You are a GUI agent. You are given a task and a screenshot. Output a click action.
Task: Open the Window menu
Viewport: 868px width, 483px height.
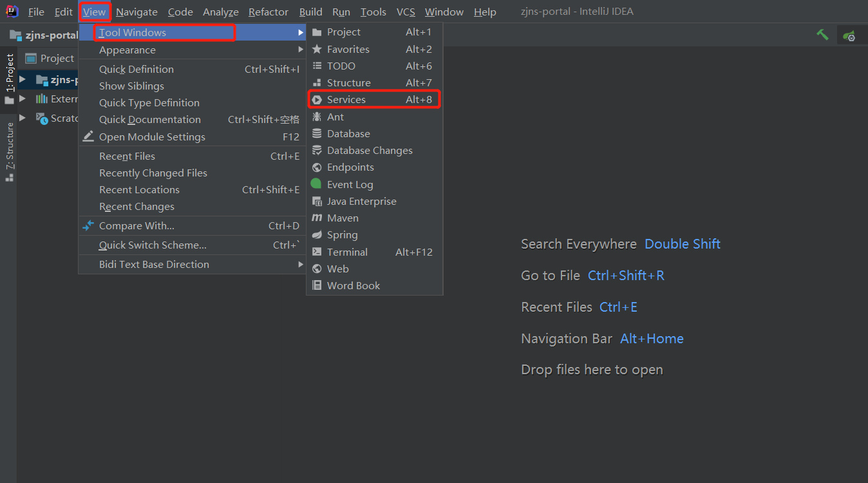(444, 12)
